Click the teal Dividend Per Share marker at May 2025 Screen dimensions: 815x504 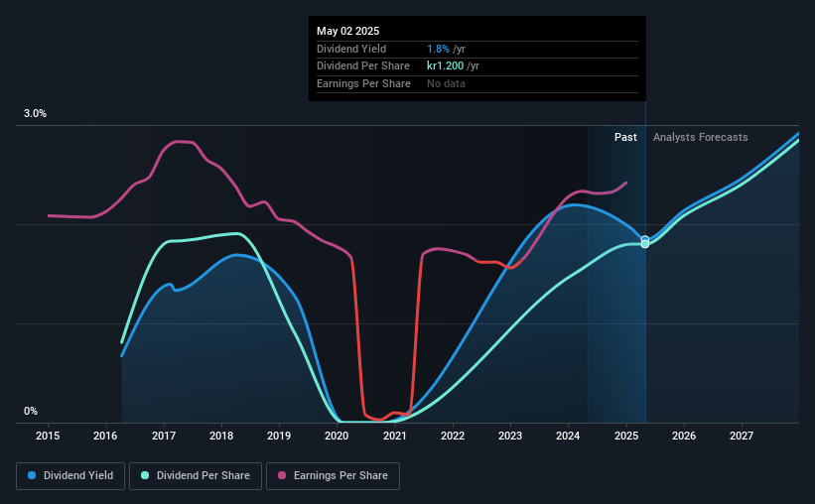coord(645,244)
